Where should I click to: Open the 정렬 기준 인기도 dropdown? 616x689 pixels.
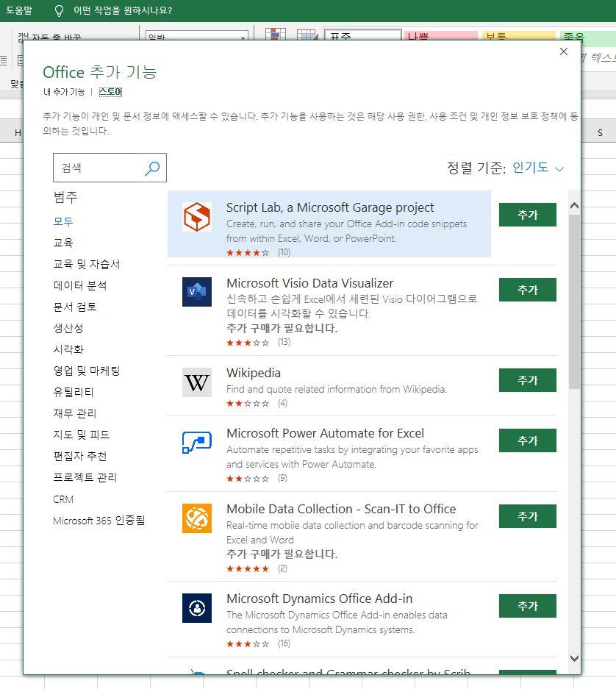538,168
